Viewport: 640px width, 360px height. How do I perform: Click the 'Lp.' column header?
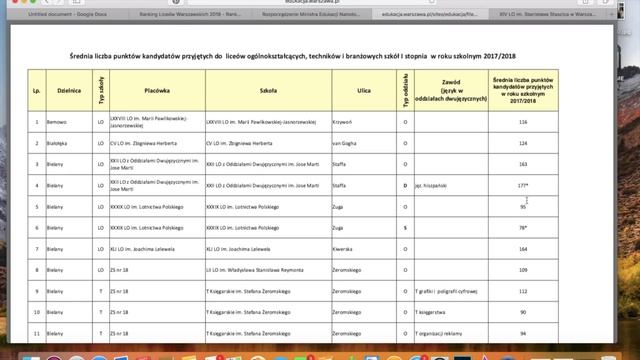point(37,91)
